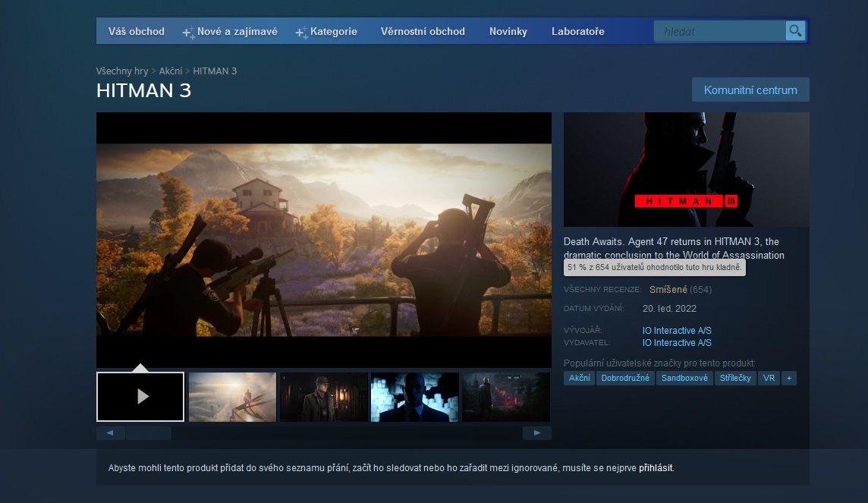
Task: Select the Sandboxové tag
Action: [x=685, y=378]
